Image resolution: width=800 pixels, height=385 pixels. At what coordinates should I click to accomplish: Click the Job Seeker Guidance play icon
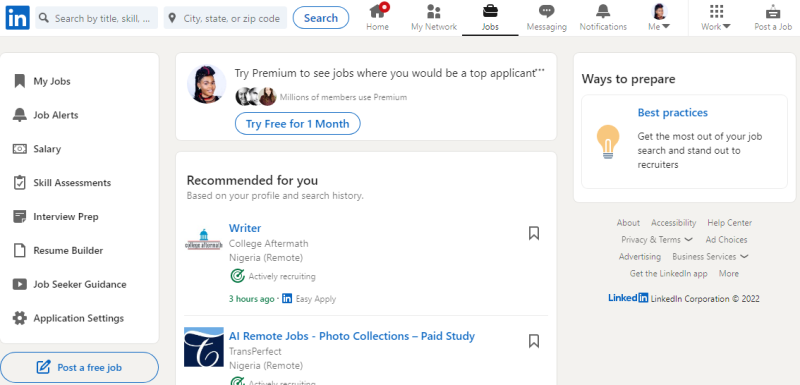pyautogui.click(x=19, y=285)
